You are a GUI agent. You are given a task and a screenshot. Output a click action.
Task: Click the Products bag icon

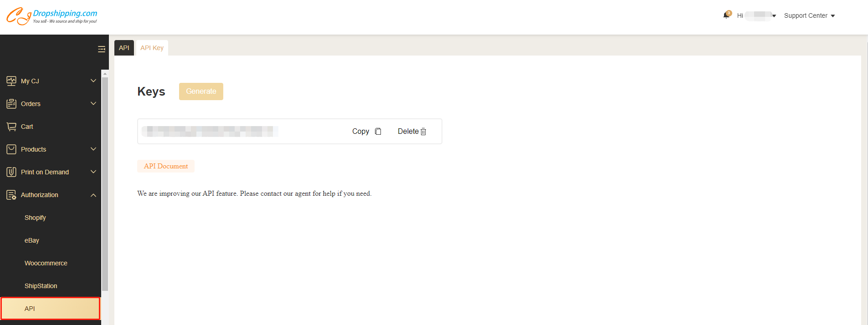(11, 149)
